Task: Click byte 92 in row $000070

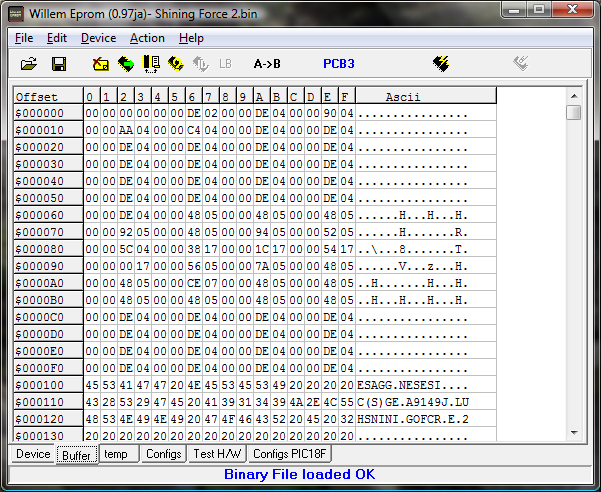Action: [126, 232]
